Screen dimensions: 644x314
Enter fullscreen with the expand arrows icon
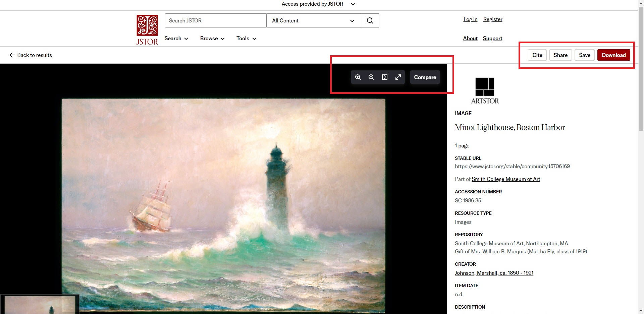click(x=398, y=77)
